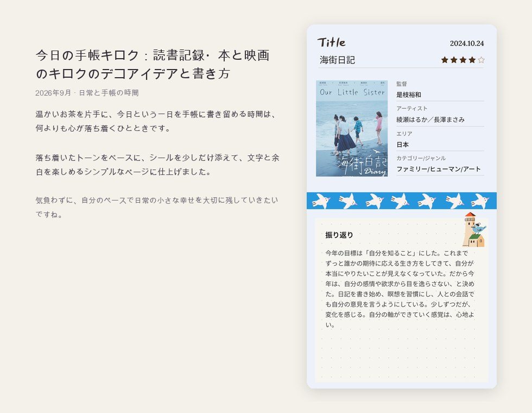The image size is (532, 413).
Task: Click the 振り返り section heading
Action: coord(339,235)
